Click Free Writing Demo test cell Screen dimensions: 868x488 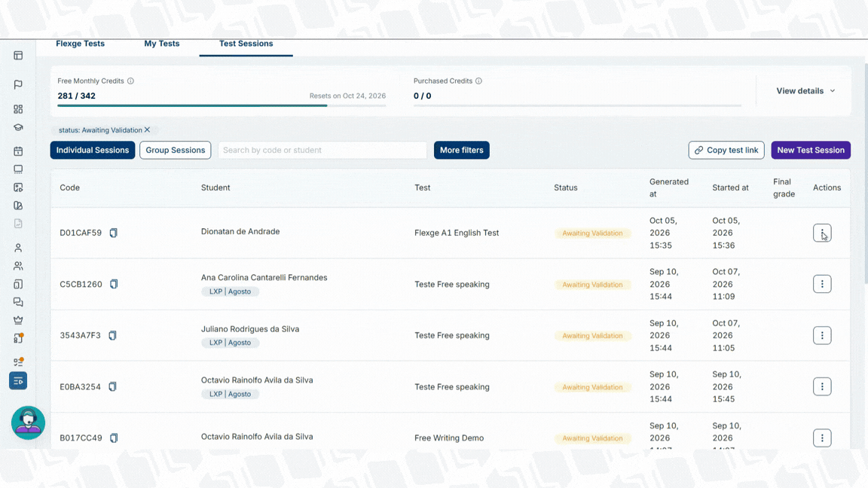449,438
